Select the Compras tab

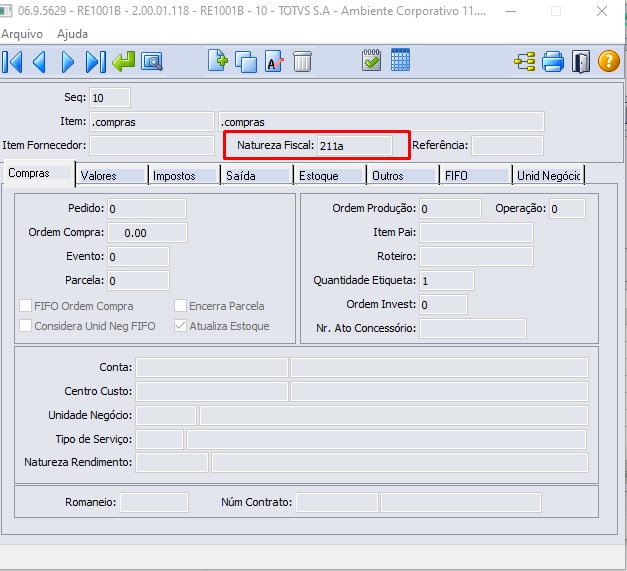(x=39, y=173)
